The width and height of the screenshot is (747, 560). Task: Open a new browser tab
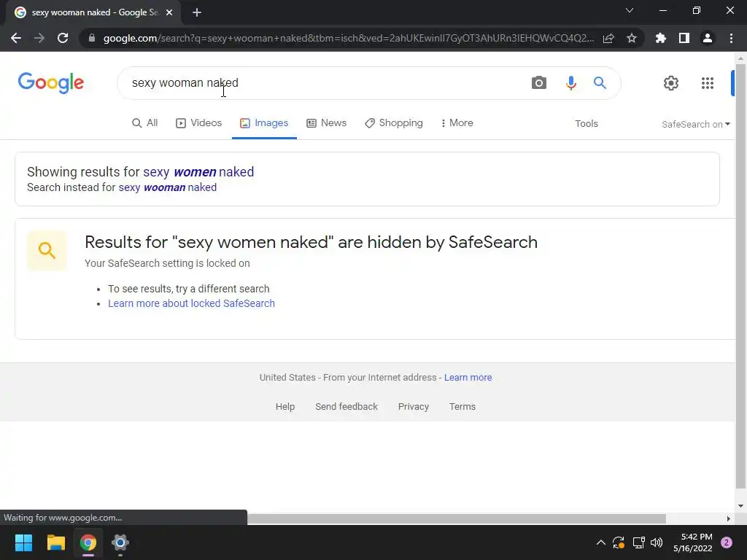(197, 12)
